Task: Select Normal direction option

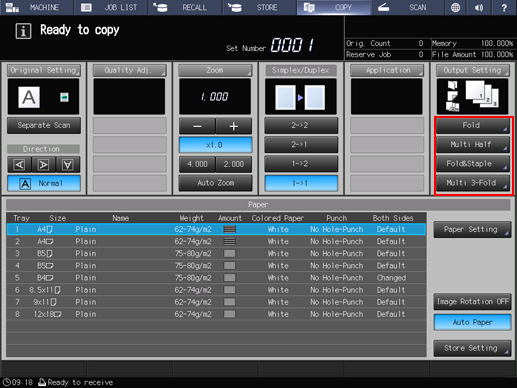Action: click(44, 183)
